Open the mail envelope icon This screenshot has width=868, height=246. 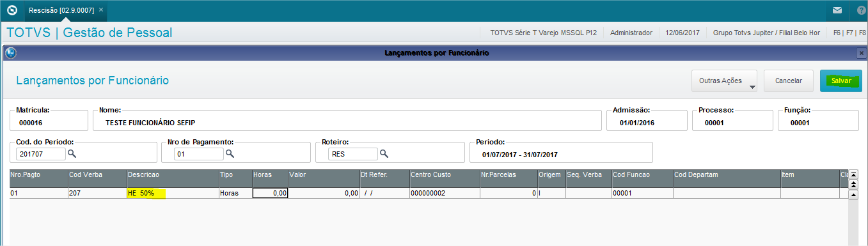pyautogui.click(x=837, y=11)
